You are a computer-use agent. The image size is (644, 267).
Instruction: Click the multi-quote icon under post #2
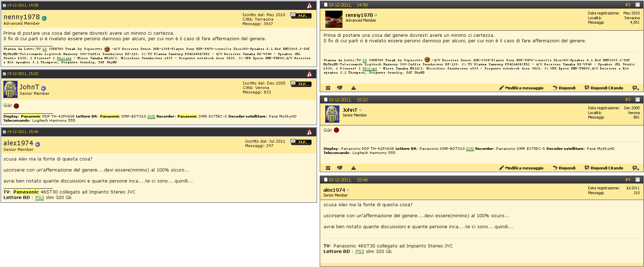[636, 88]
